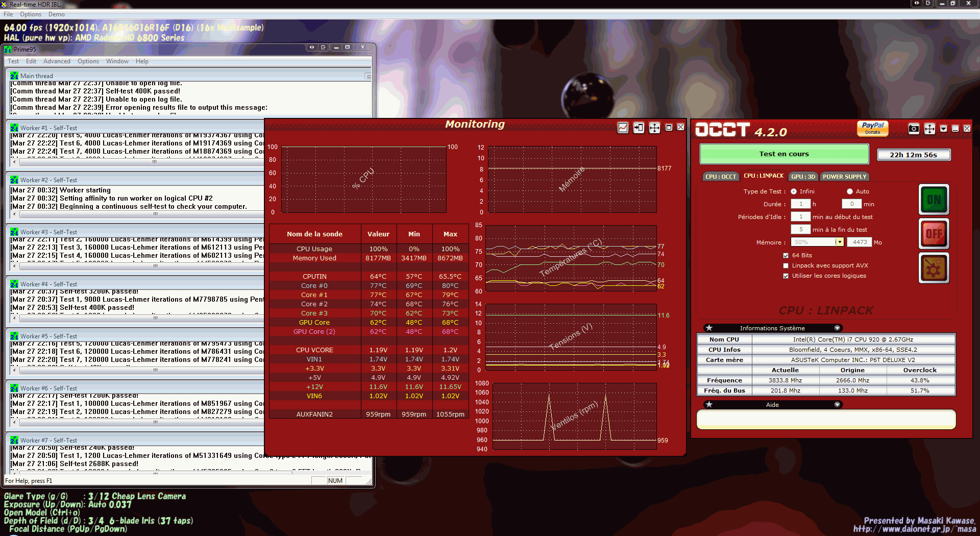The image size is (980, 536).
Task: Toggle Utiliser les cores logiques checkbox
Action: 786,276
